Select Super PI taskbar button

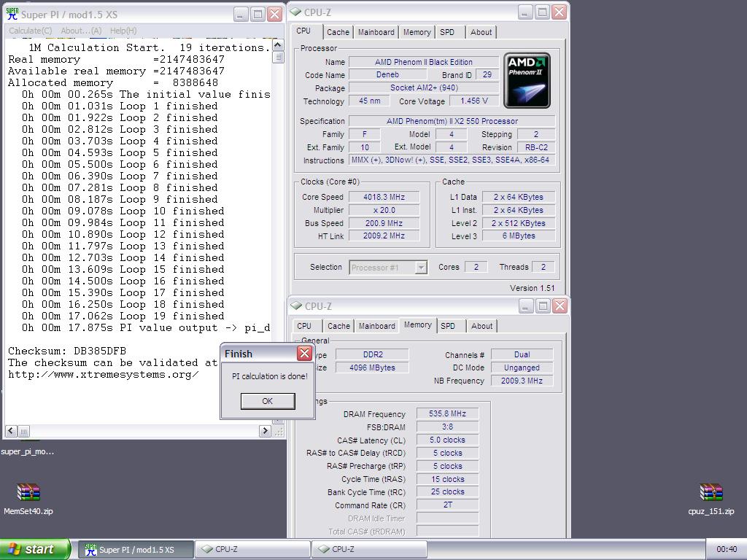click(136, 550)
